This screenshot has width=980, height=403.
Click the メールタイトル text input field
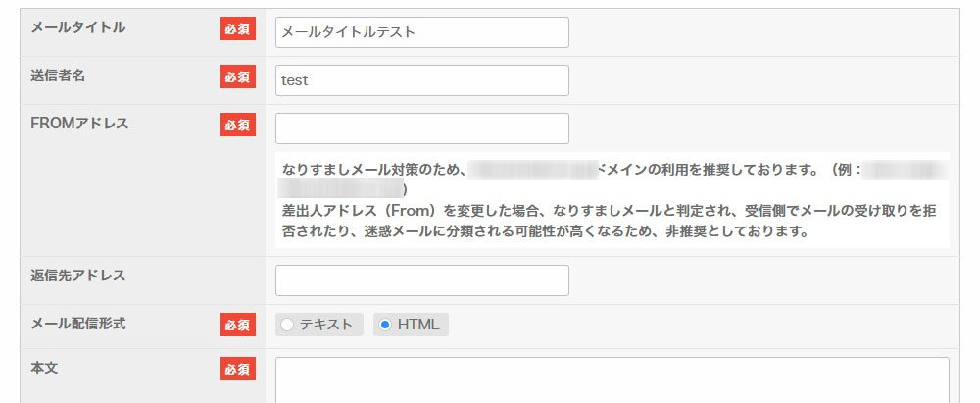(421, 32)
